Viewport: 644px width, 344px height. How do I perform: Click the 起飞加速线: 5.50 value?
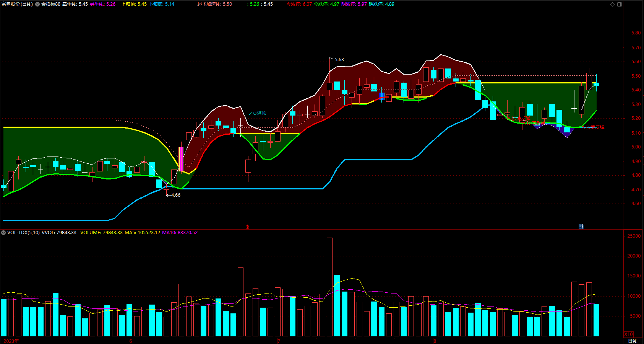[215, 4]
